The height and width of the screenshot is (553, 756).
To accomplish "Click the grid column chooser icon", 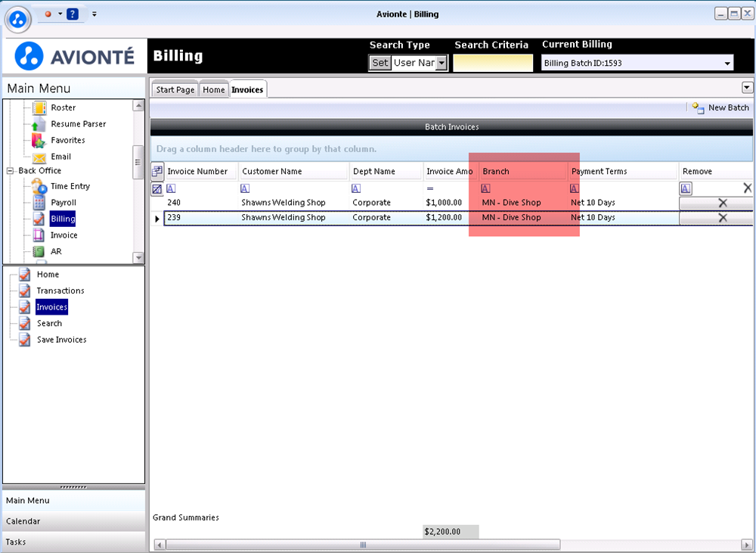I will pyautogui.click(x=157, y=171).
